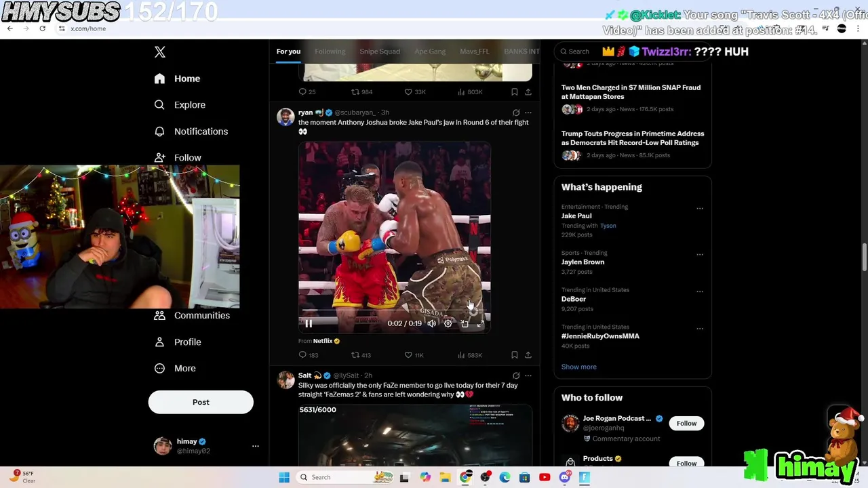Repost the post with 984 reposts
868x488 pixels.
361,91
